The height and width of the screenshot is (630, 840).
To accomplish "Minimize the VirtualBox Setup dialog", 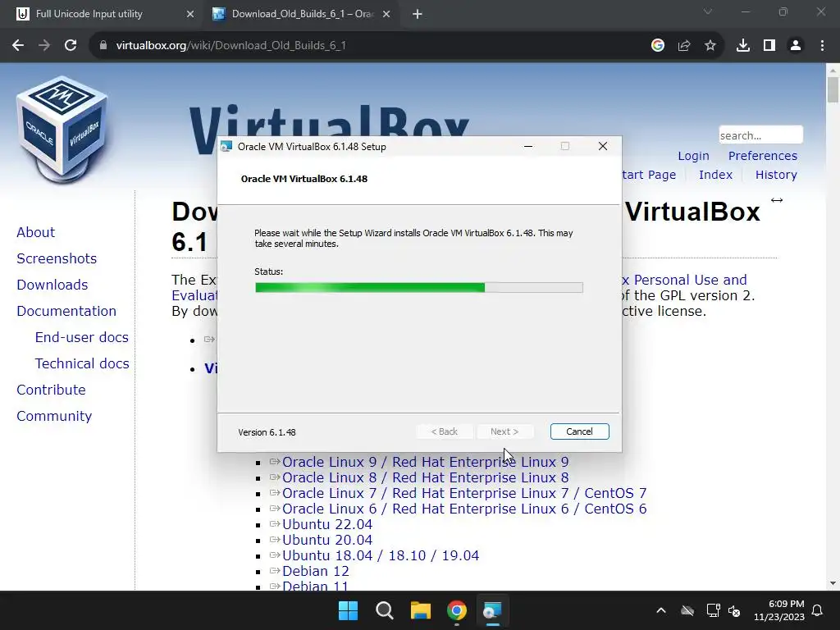I will (x=528, y=146).
